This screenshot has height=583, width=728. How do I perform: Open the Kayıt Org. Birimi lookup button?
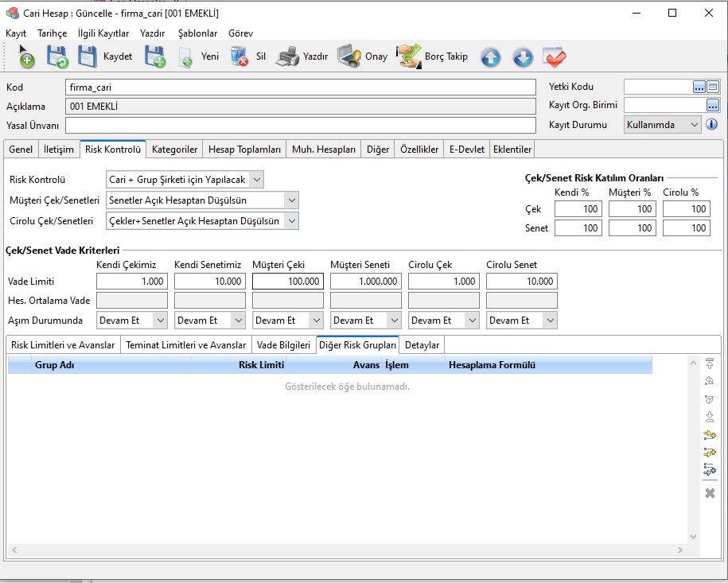712,106
